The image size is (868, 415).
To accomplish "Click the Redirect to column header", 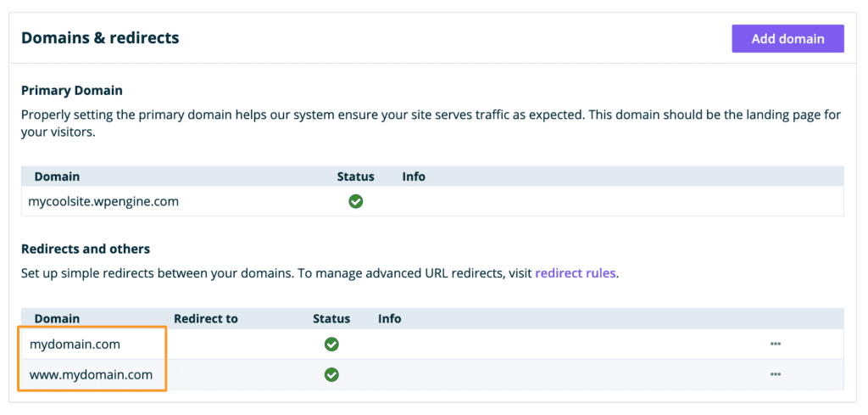I will (x=206, y=319).
